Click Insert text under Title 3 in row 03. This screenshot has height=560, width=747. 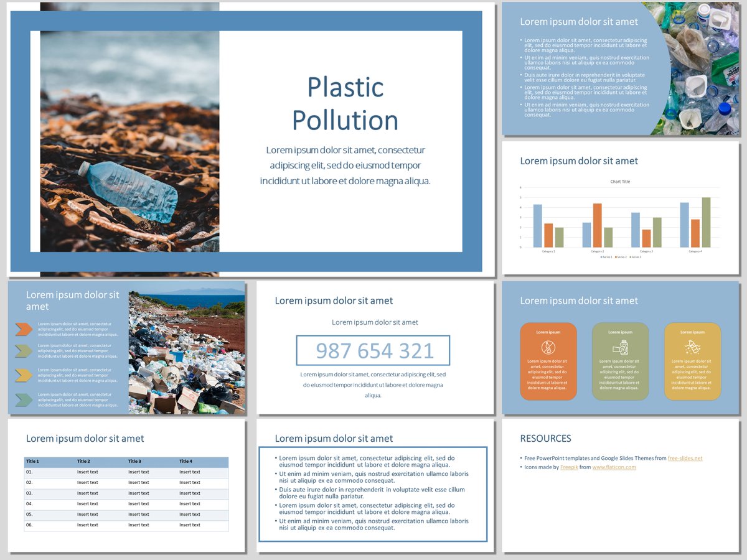[139, 493]
